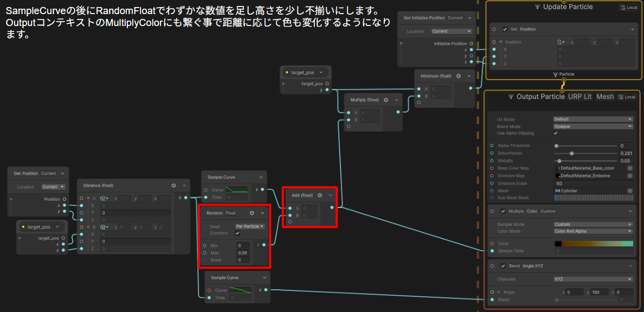The height and width of the screenshot is (312, 644).
Task: Click the gear icon on Add (float) node
Action: click(320, 195)
